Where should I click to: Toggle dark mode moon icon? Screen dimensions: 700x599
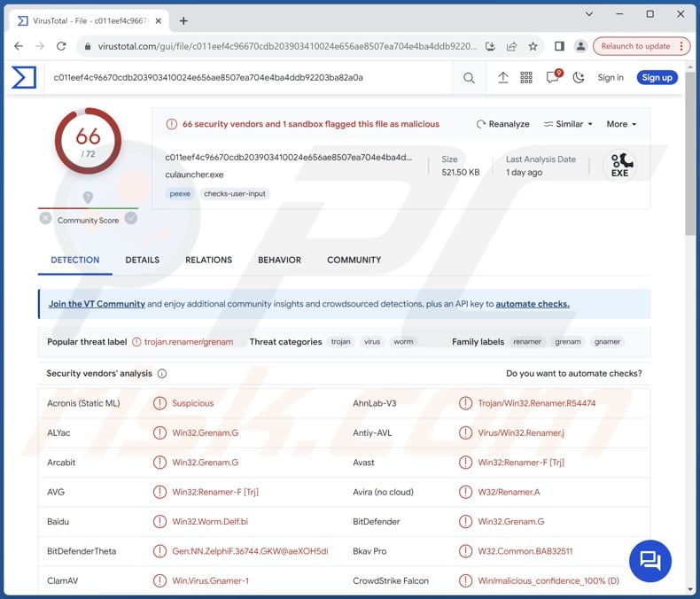579,78
